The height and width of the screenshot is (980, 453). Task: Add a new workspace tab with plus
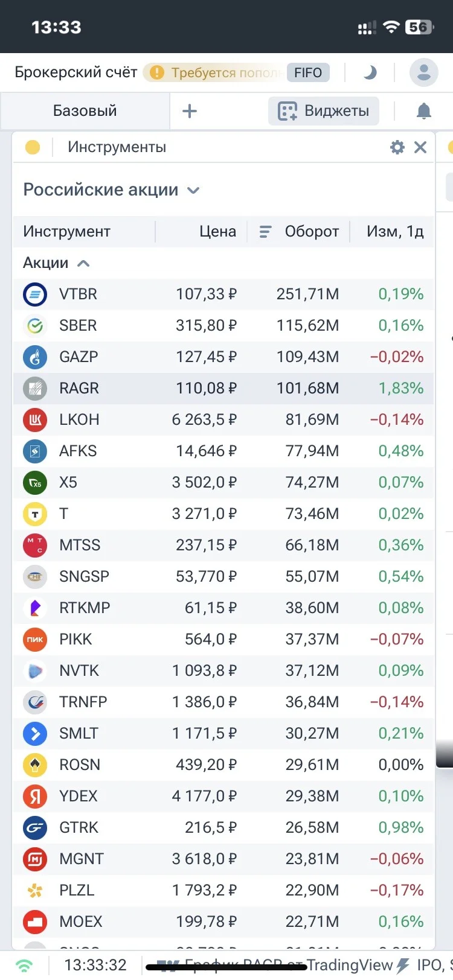pos(190,111)
